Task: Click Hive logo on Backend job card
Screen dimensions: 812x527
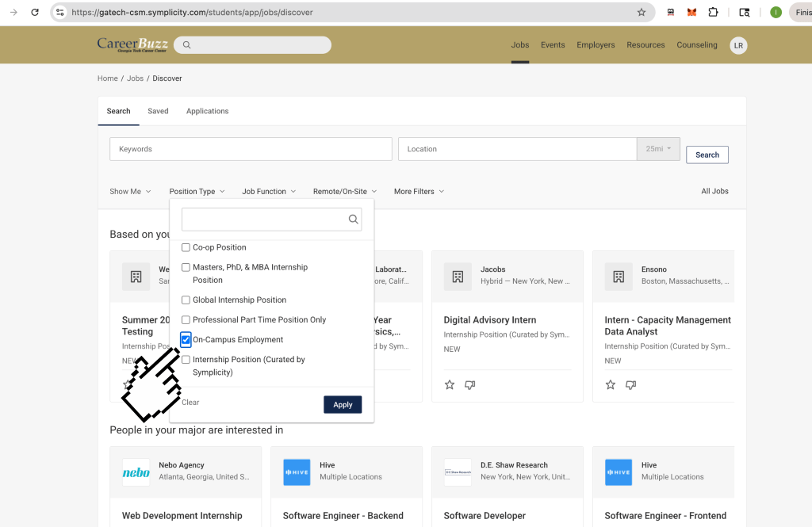Action: coord(297,472)
